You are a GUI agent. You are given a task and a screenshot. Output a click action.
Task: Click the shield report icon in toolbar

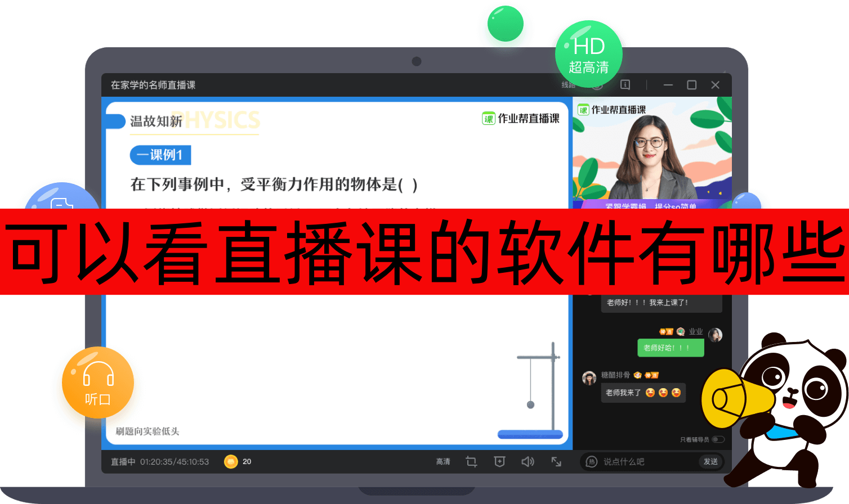pyautogui.click(x=499, y=461)
